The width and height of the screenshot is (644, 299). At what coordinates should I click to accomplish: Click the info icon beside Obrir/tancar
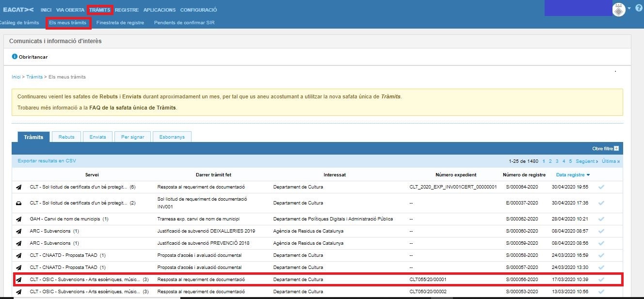click(14, 57)
